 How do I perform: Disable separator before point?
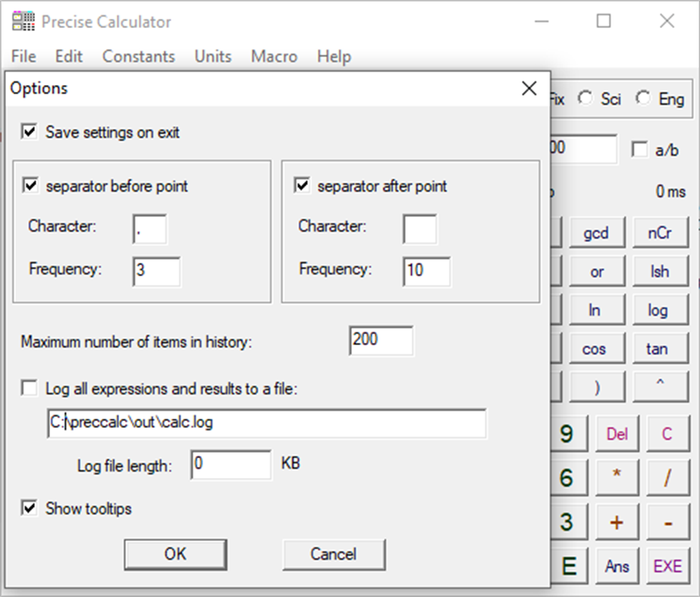[x=30, y=186]
